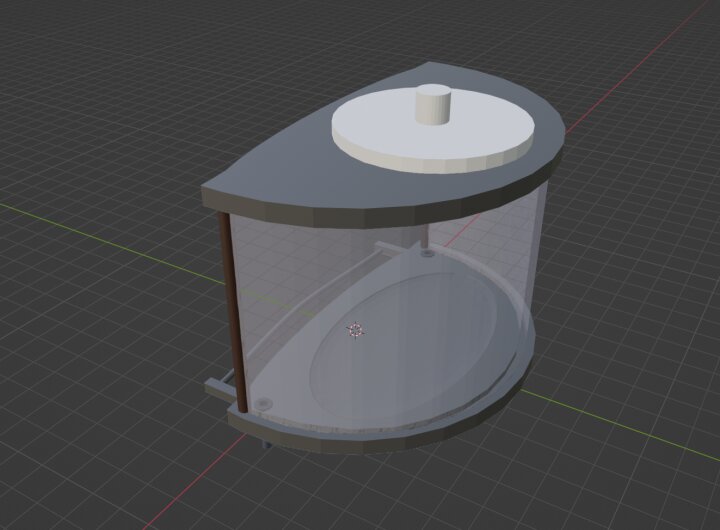
Task: Select the round screw at the back corner
Action: 428,255
